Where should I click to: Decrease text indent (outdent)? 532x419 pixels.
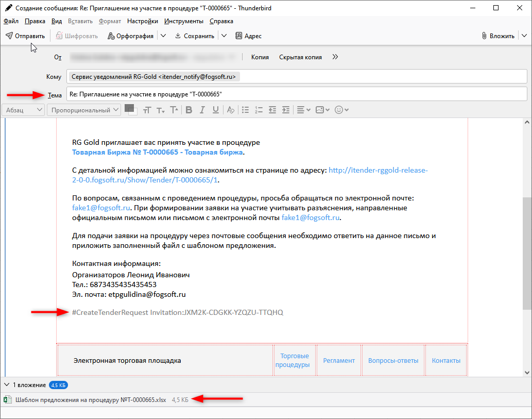[272, 110]
